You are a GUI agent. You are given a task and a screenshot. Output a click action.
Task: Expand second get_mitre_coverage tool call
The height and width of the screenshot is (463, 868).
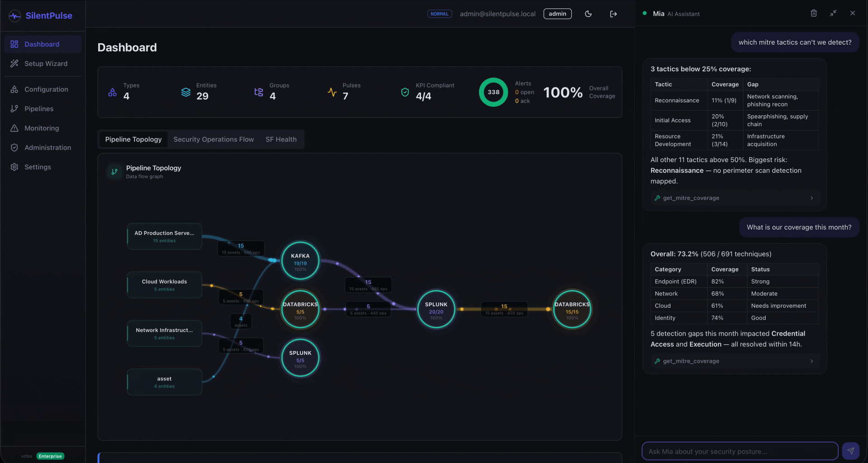[734, 361]
